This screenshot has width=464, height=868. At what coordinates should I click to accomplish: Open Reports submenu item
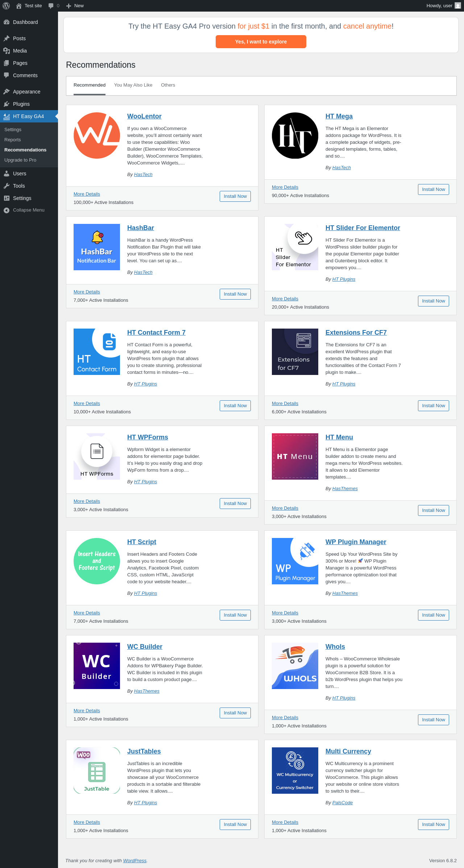point(13,140)
